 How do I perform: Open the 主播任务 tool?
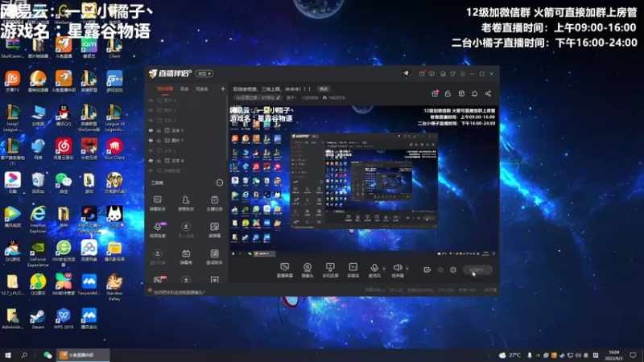tap(214, 204)
